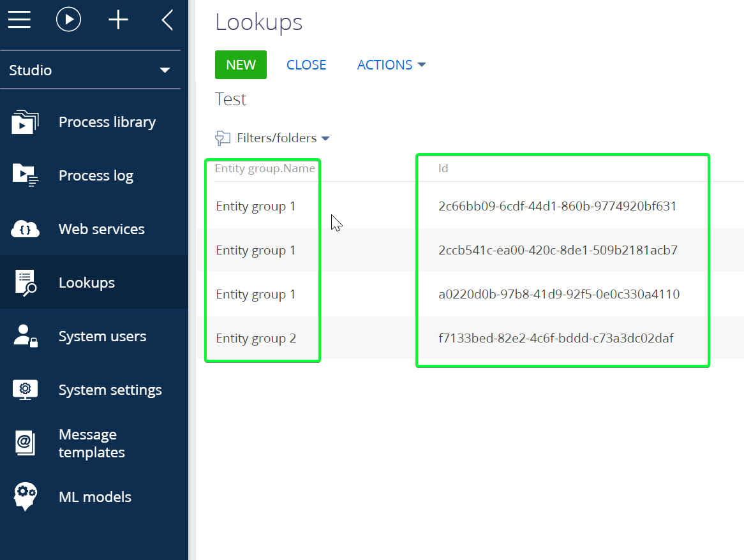Open the System users section
744x560 pixels.
click(103, 336)
